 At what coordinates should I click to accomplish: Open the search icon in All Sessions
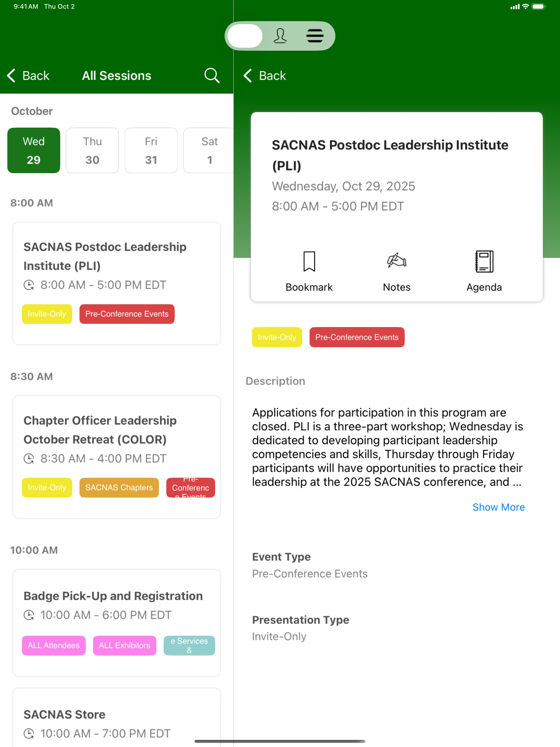coord(212,75)
